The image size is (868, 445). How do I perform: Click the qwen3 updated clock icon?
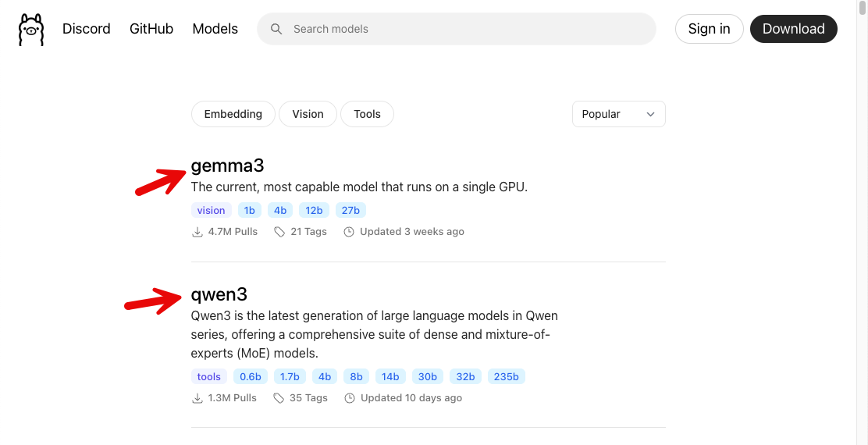tap(350, 398)
